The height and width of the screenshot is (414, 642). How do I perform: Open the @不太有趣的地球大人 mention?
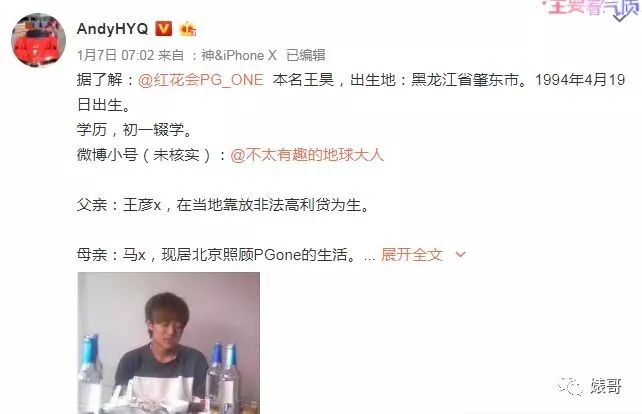(307, 155)
